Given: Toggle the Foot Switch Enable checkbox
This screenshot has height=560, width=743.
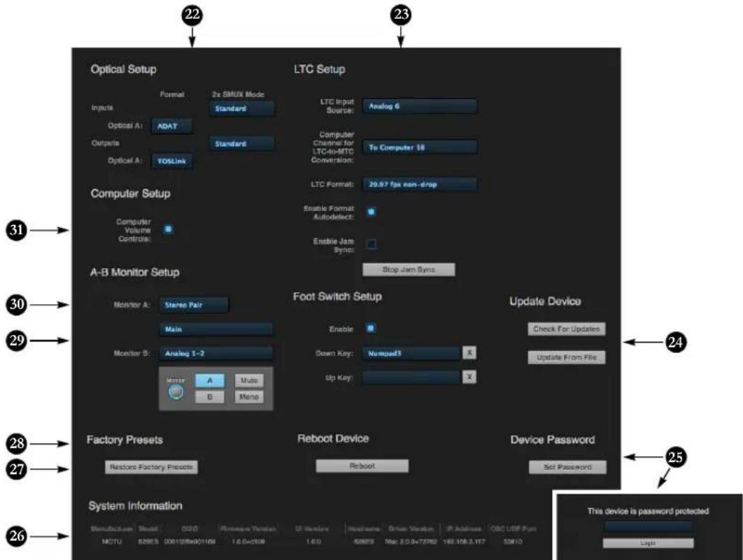Looking at the screenshot, I should (371, 328).
